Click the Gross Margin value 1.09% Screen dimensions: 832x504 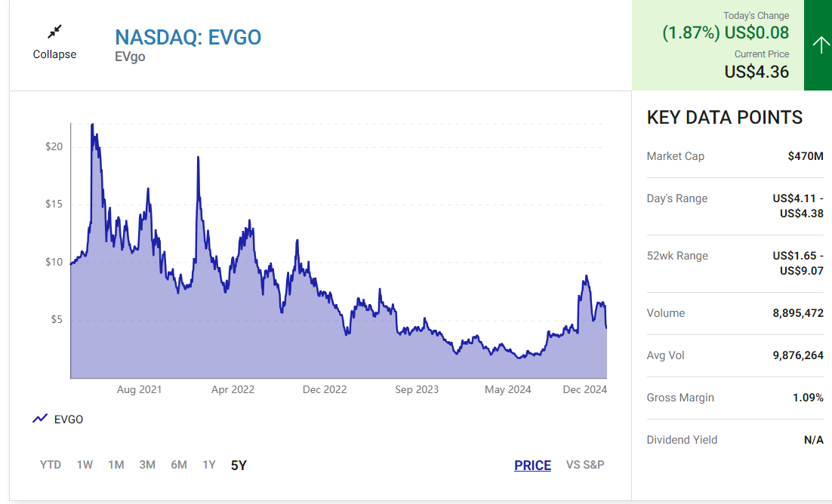click(808, 398)
